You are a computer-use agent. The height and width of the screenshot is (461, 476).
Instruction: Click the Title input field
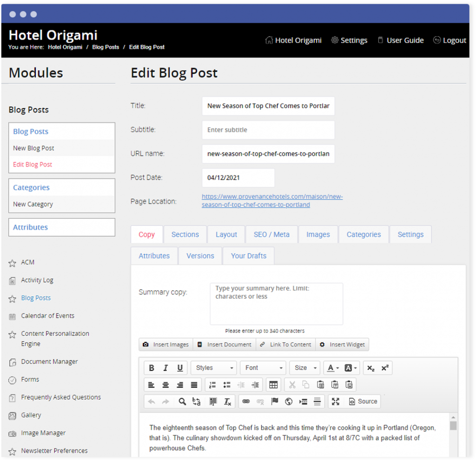point(268,106)
